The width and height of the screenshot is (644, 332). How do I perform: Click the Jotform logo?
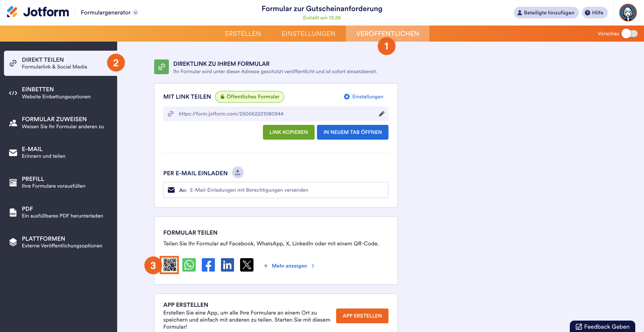pos(38,12)
